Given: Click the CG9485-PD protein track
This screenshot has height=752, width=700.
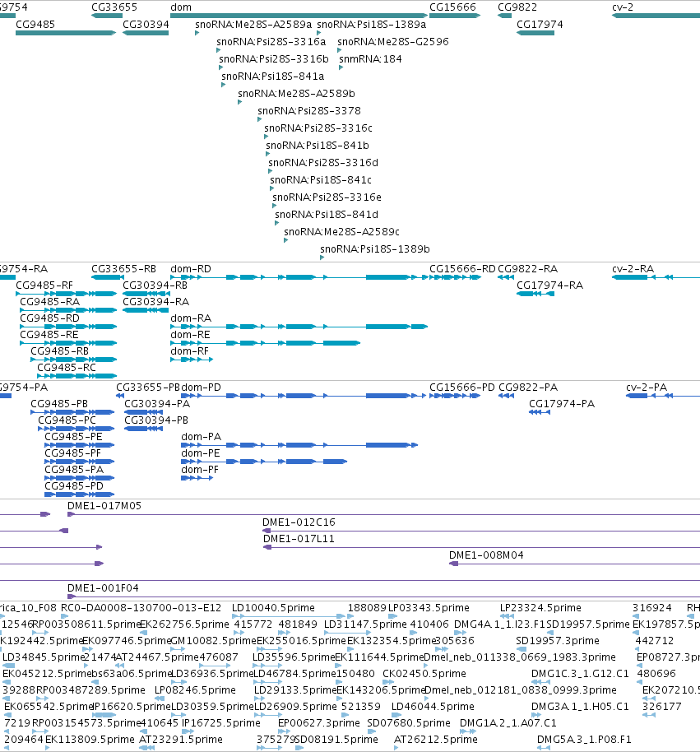Looking at the screenshot, I should [x=80, y=495].
